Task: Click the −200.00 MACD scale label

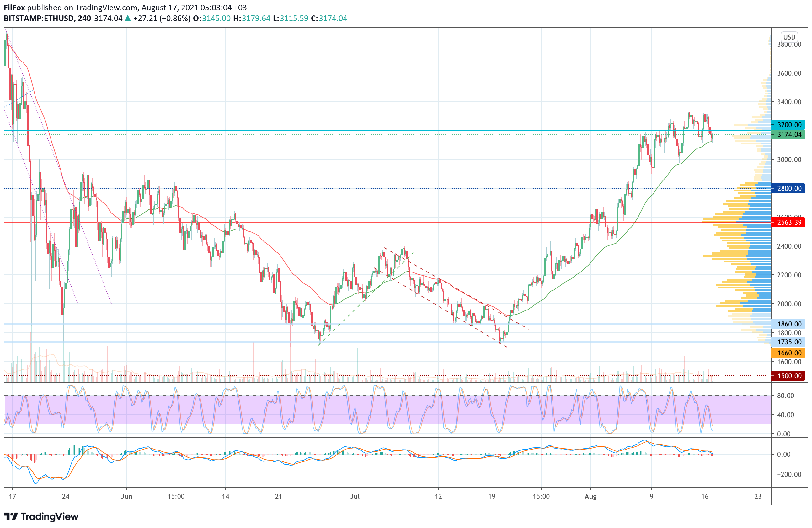Action: pos(788,474)
